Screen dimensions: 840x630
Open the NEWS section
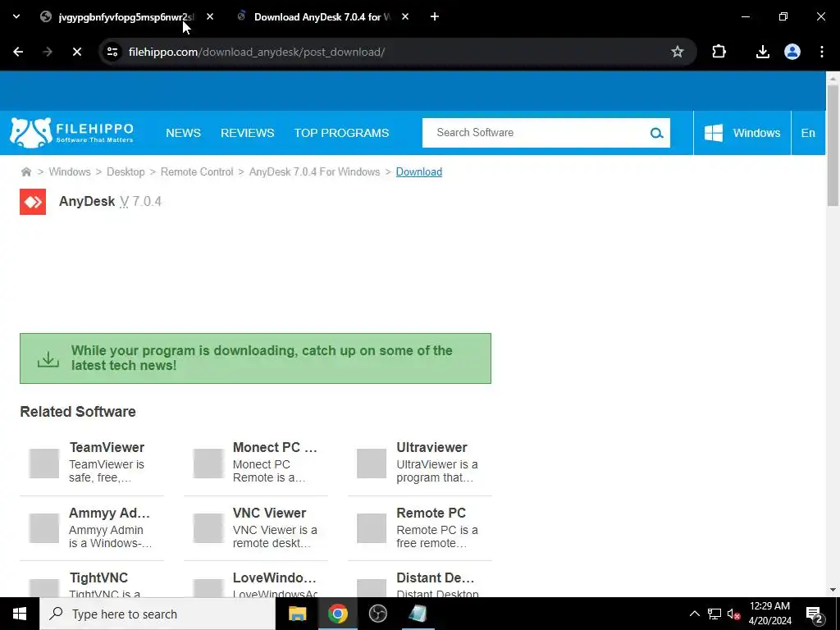point(183,133)
